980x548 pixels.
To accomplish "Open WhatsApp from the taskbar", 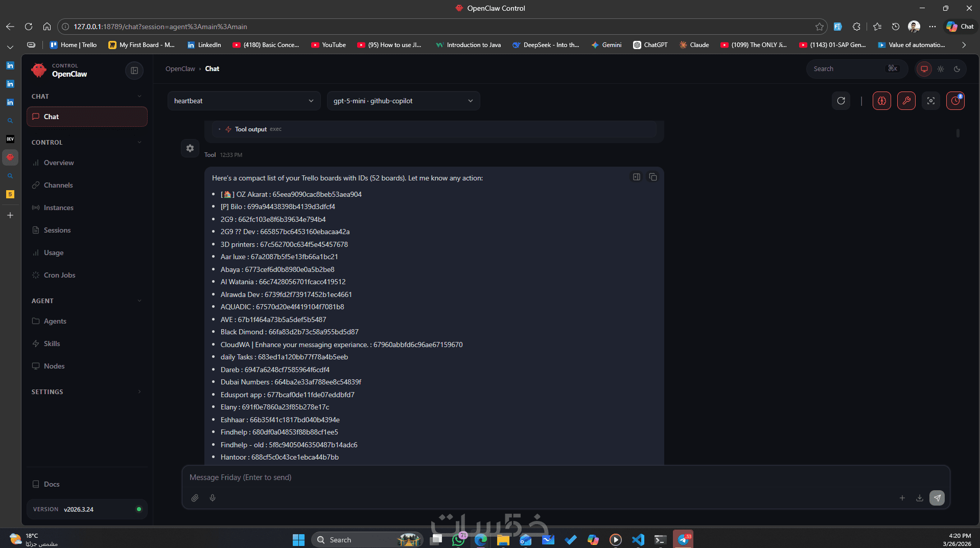I will [458, 540].
